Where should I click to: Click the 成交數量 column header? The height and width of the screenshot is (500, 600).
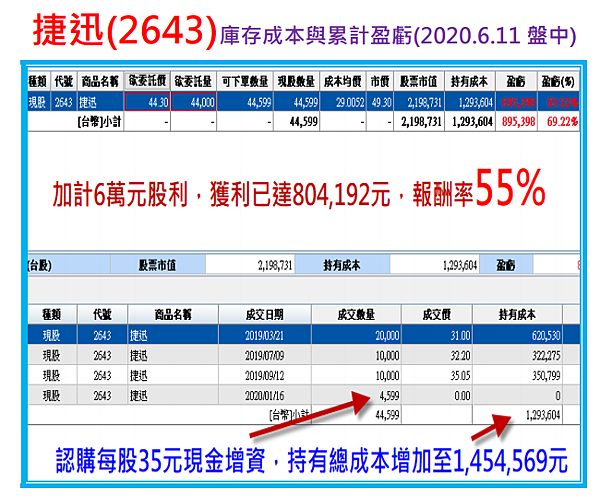[x=356, y=314]
